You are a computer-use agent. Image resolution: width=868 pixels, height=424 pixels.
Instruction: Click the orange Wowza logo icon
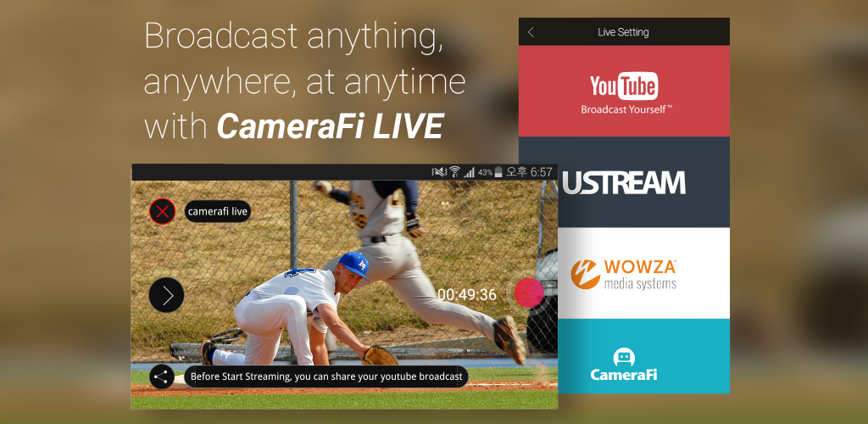pyautogui.click(x=585, y=273)
